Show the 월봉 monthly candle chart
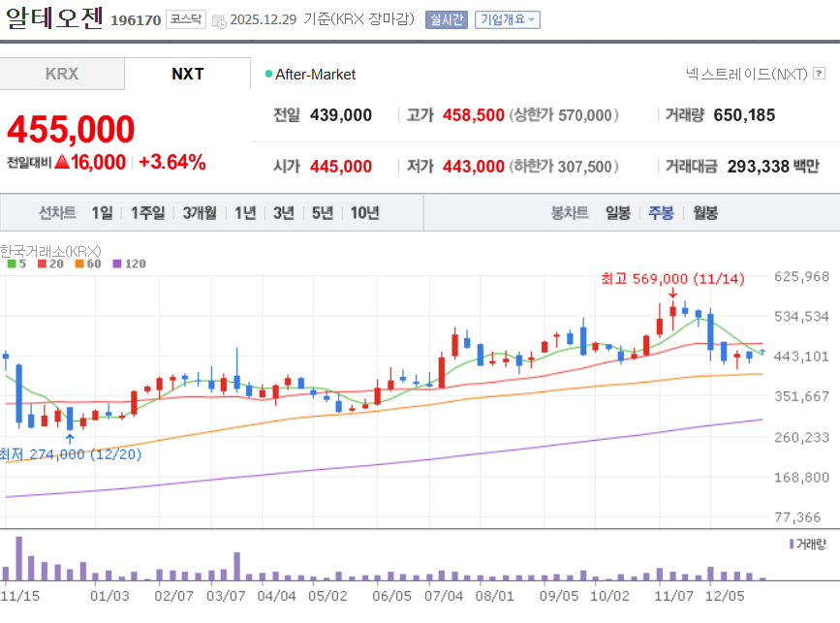 705,212
